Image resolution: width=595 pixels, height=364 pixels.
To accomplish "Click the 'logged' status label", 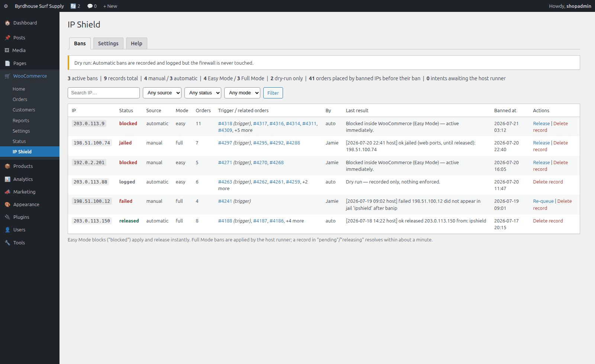I will (127, 182).
